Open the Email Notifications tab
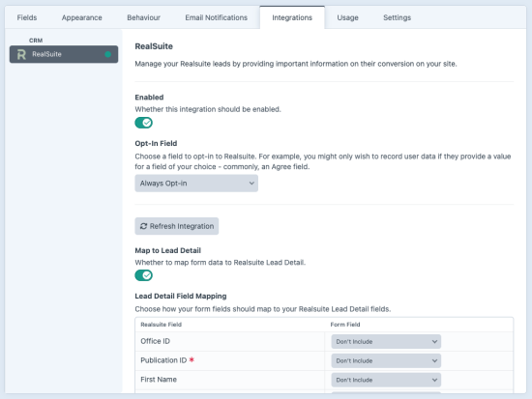This screenshot has height=399, width=532. tap(216, 17)
